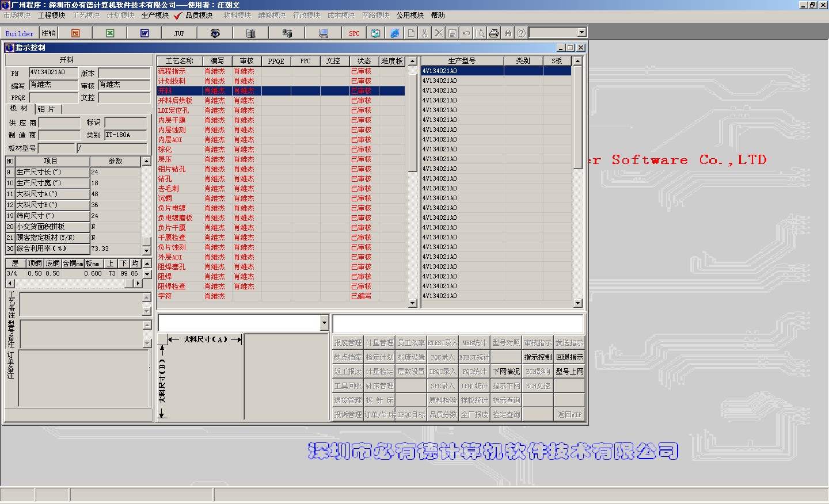Select the 内层蚀刻 process row
This screenshot has width=829, height=504.
(282, 130)
